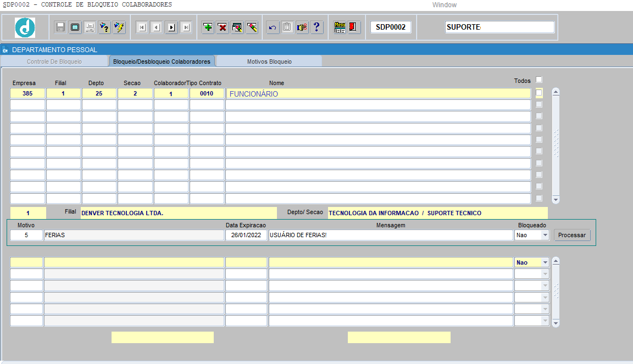Click the Denver logo icon

click(25, 27)
